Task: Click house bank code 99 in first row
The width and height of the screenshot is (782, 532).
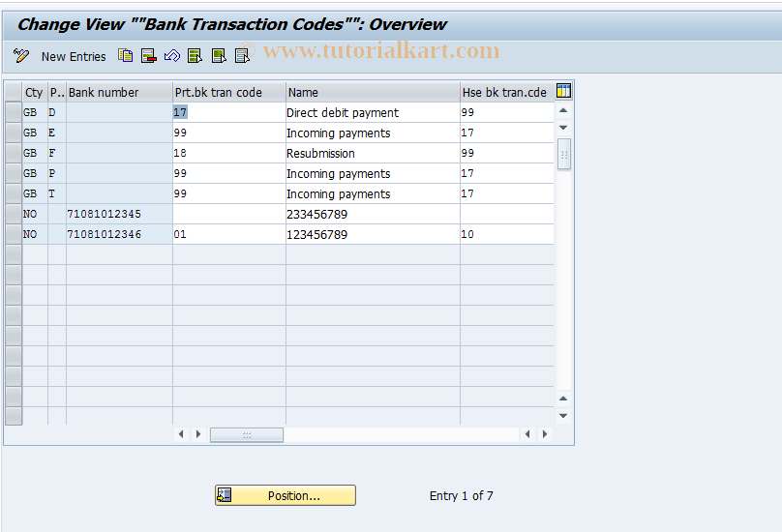Action: [507, 112]
